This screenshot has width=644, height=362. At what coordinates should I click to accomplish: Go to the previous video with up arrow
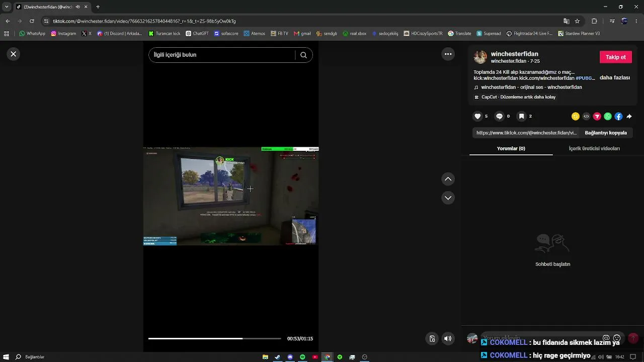pyautogui.click(x=448, y=179)
